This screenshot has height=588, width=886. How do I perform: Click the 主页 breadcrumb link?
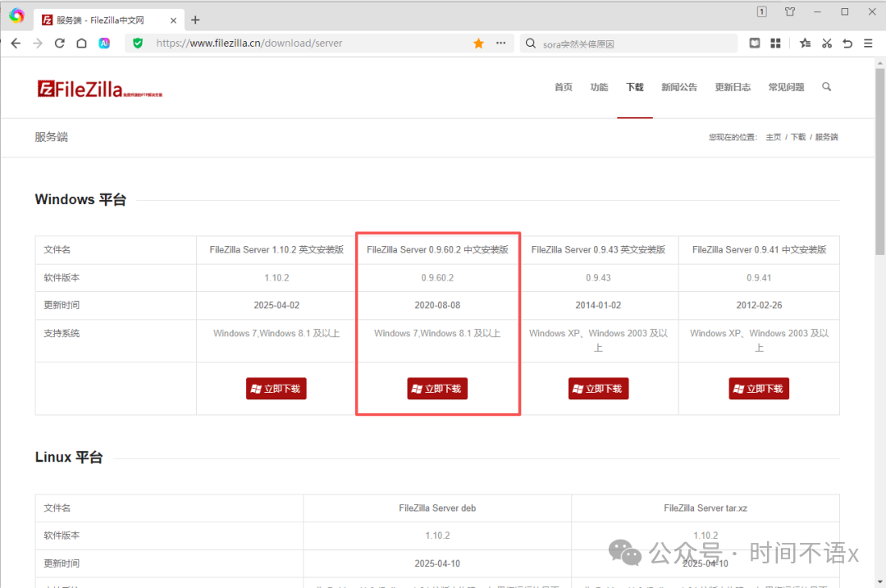point(773,138)
